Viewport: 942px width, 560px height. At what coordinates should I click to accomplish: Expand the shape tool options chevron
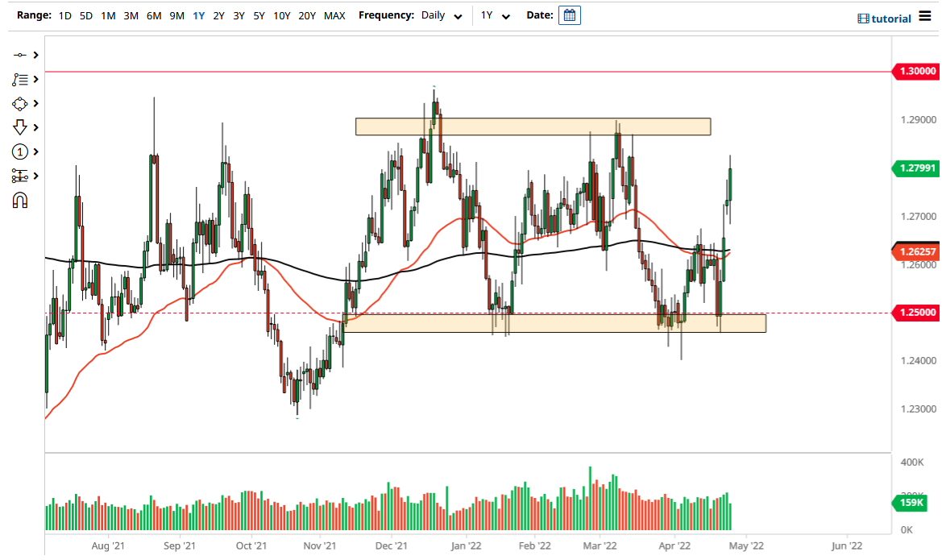click(35, 103)
